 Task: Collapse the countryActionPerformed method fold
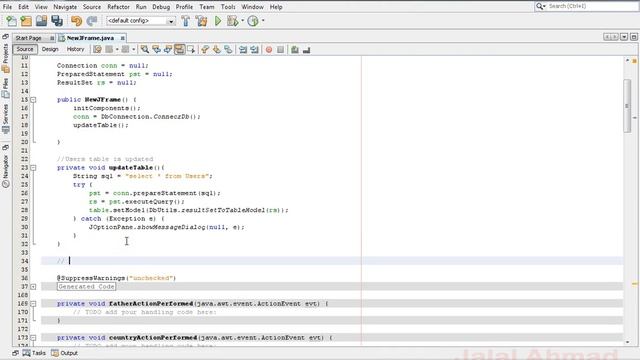click(x=33, y=338)
